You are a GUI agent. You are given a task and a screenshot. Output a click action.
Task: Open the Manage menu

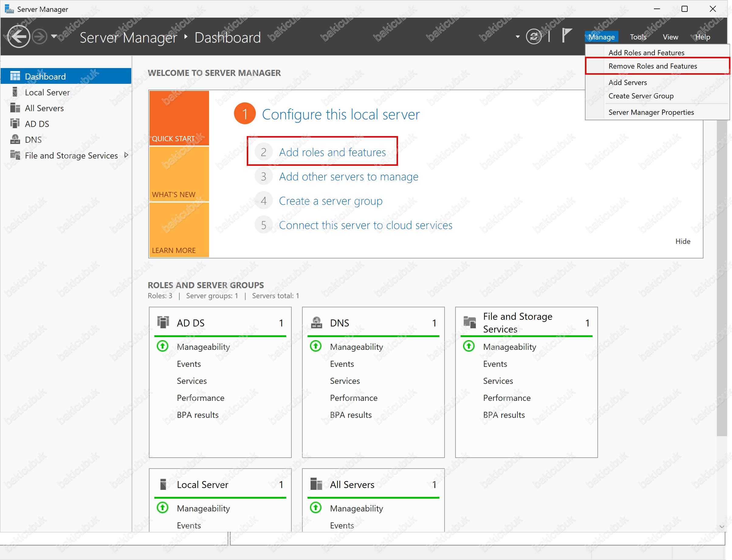pos(601,37)
